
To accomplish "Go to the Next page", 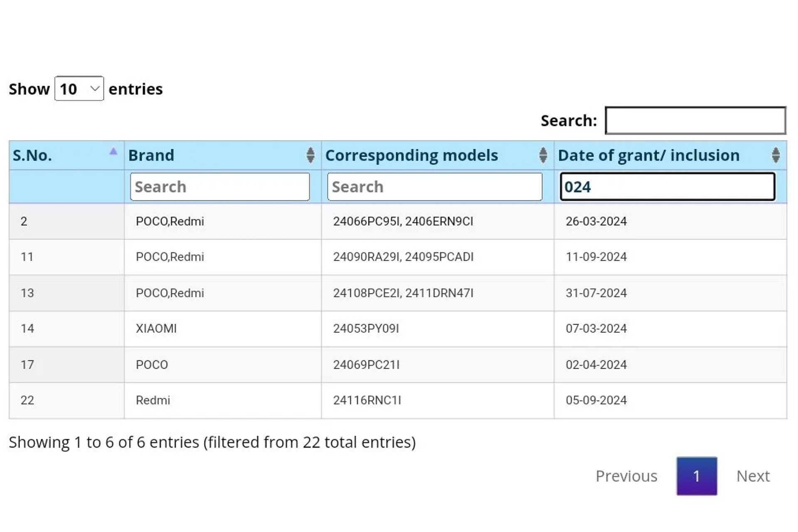I will click(x=753, y=476).
